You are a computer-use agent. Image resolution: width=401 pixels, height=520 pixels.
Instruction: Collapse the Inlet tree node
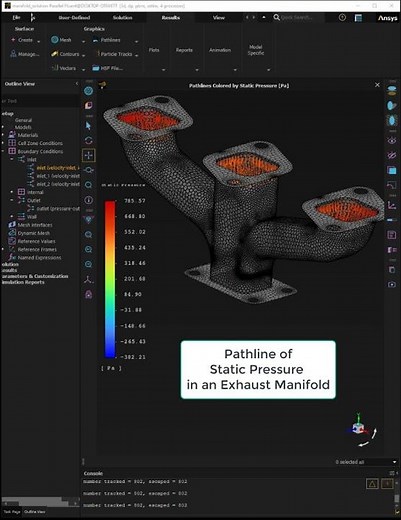pos(12,160)
